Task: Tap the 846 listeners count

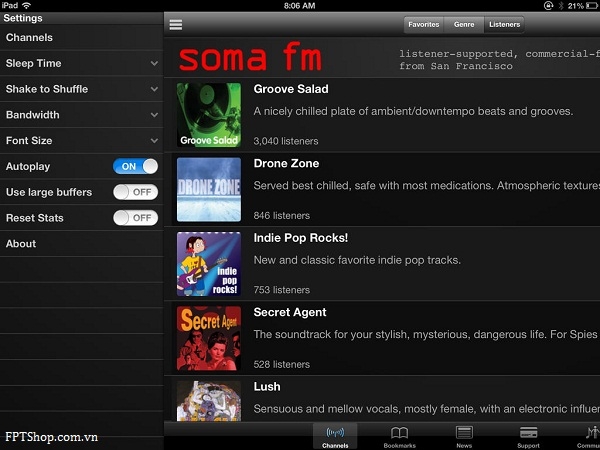Action: [x=282, y=215]
